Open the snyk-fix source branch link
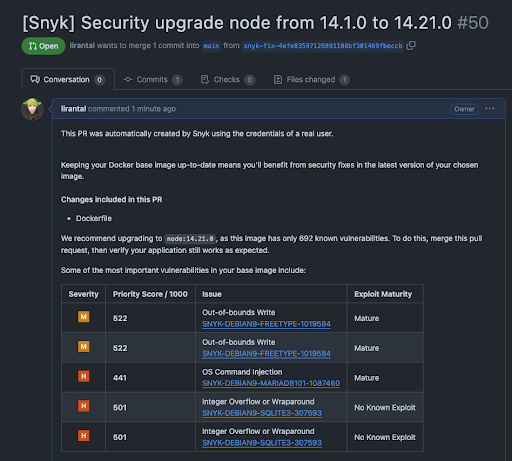This screenshot has height=461, width=512. coord(323,46)
